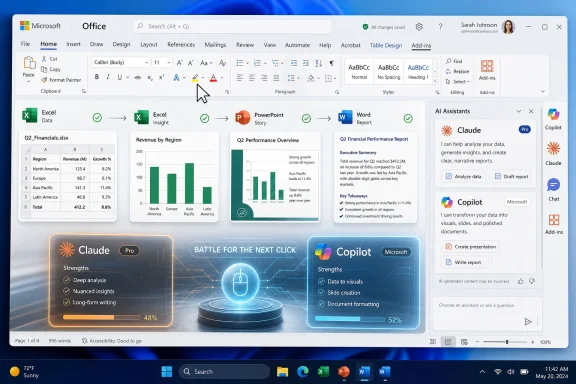
Task: Open Chat in the right sidebar
Action: (554, 190)
